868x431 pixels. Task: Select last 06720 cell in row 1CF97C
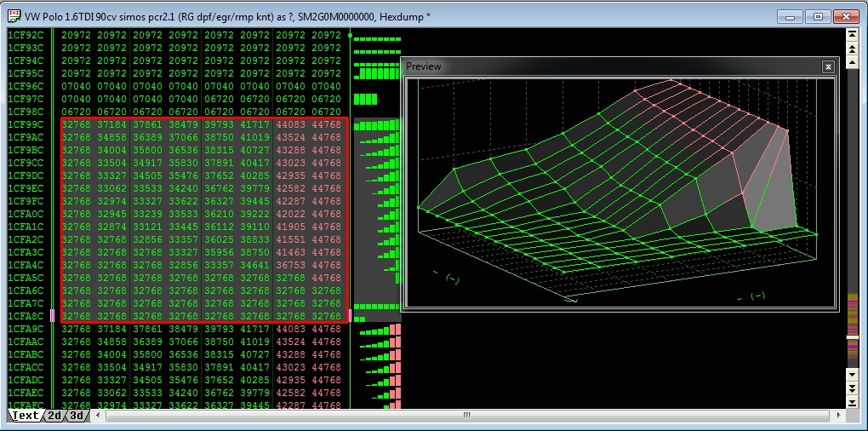tap(327, 99)
